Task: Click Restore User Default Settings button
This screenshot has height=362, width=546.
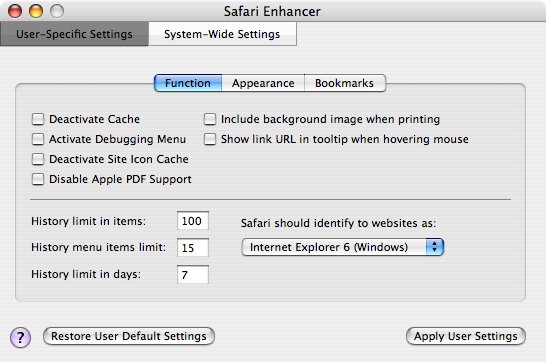Action: [x=129, y=336]
